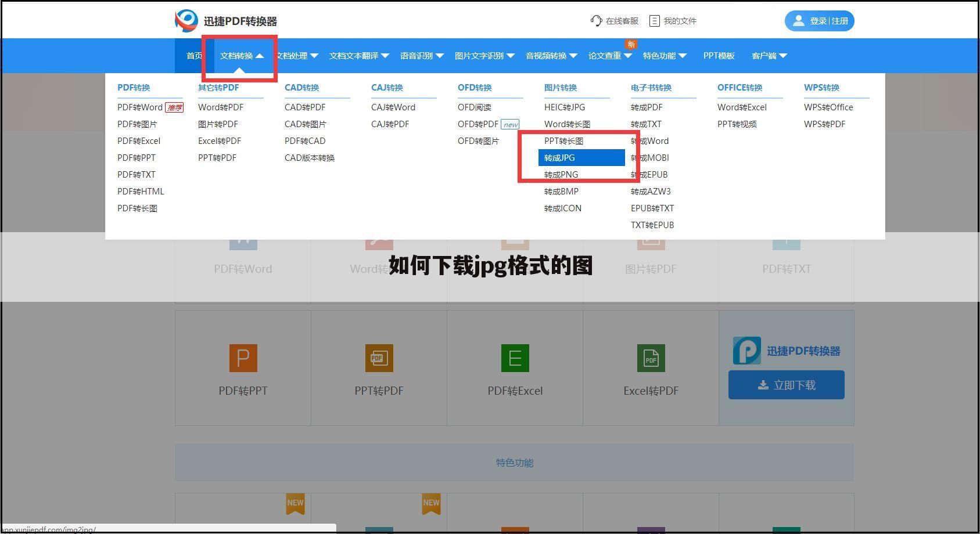Select 转成BMP option
This screenshot has height=534, width=980.
coord(562,192)
